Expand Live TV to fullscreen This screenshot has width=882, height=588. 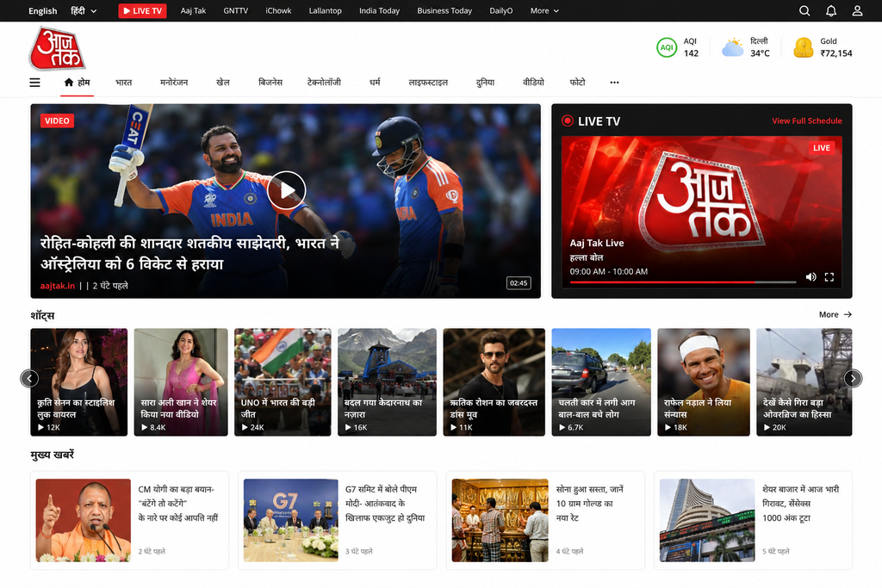pyautogui.click(x=829, y=277)
